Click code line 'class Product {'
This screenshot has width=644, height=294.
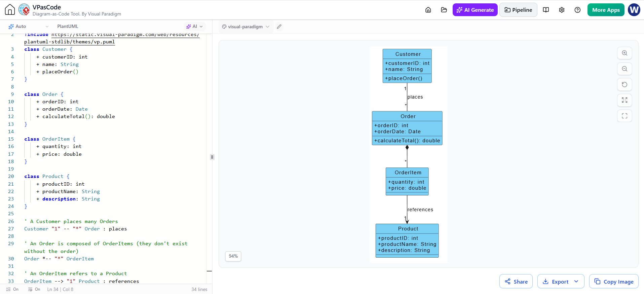47,176
